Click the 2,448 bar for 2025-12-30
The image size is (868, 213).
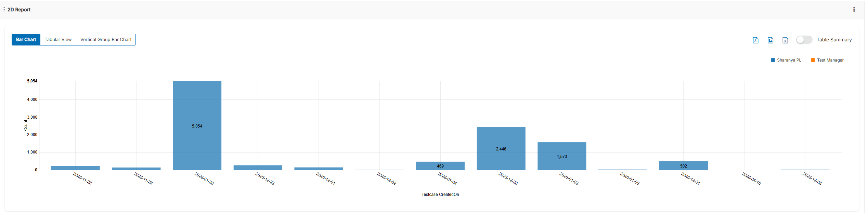(x=501, y=148)
